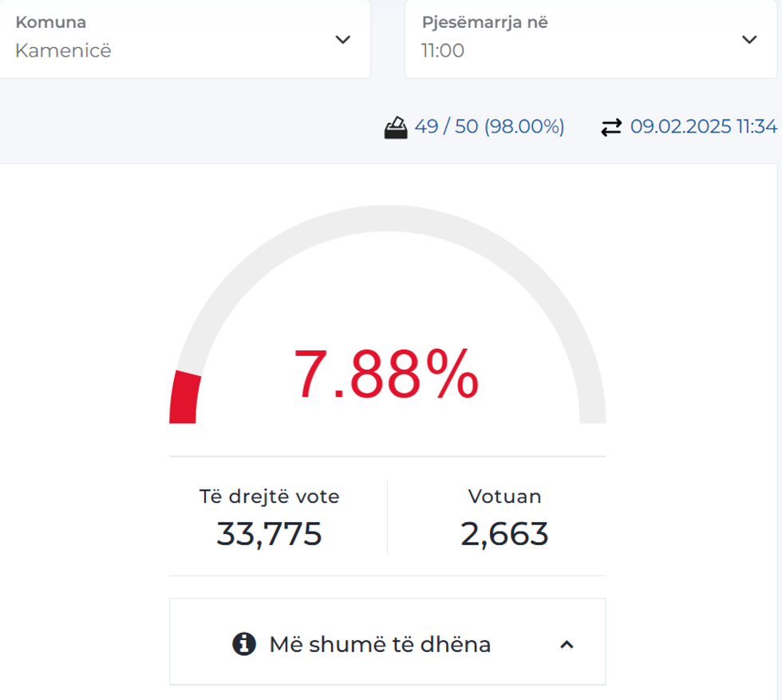Screen dimensions: 782x700
Task: Click the two-arrows sync icon
Action: [611, 127]
